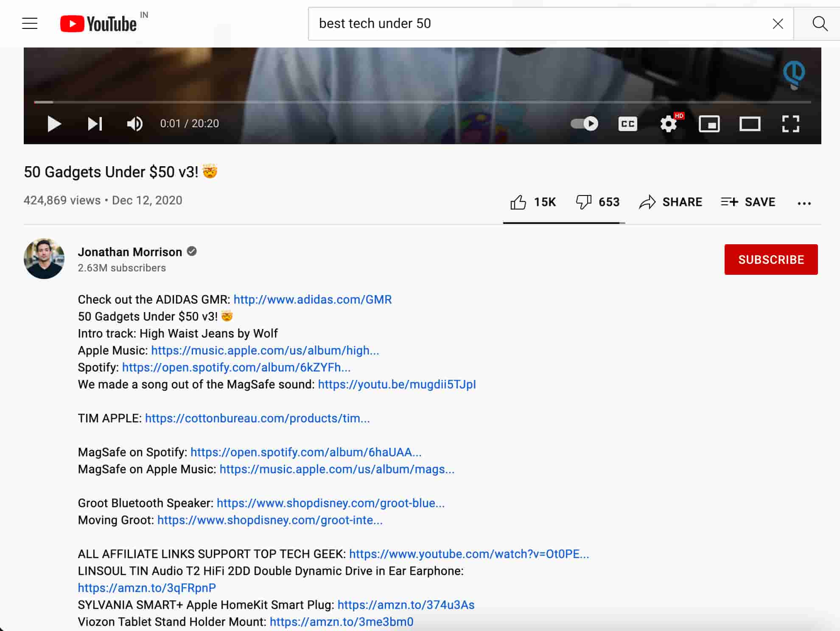Open Jonathan Morrison channel name link
Screen dimensions: 840x631
tap(130, 252)
